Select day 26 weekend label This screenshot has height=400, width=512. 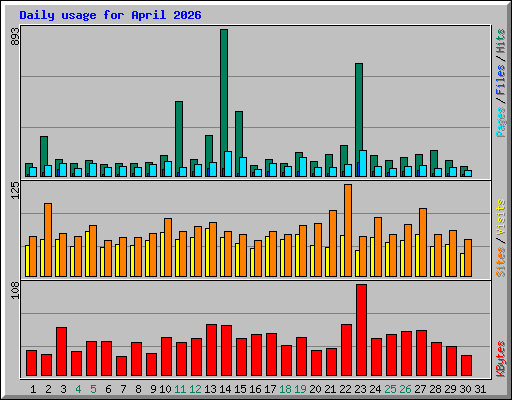(405, 389)
